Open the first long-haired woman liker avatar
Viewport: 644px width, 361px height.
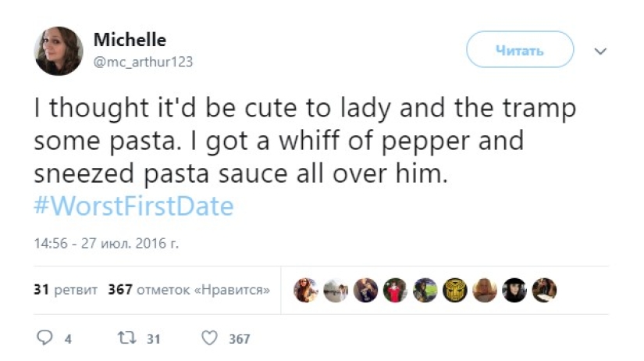pos(305,290)
